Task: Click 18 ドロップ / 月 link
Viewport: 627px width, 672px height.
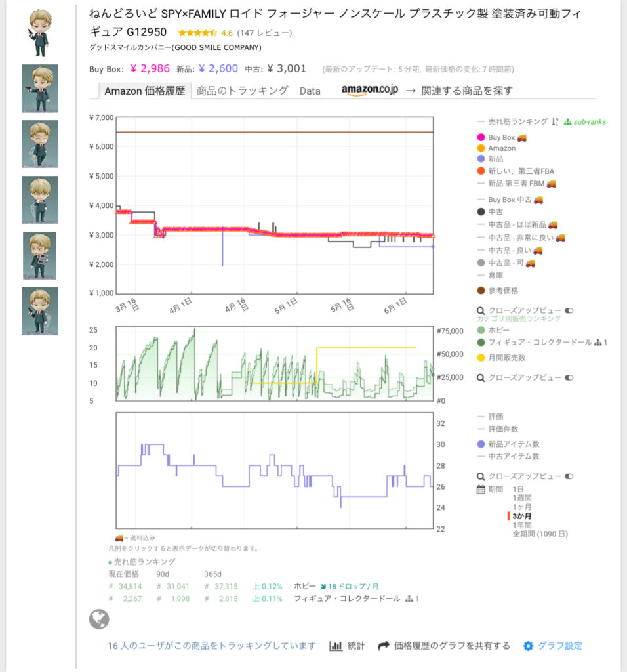Action: coord(353,586)
